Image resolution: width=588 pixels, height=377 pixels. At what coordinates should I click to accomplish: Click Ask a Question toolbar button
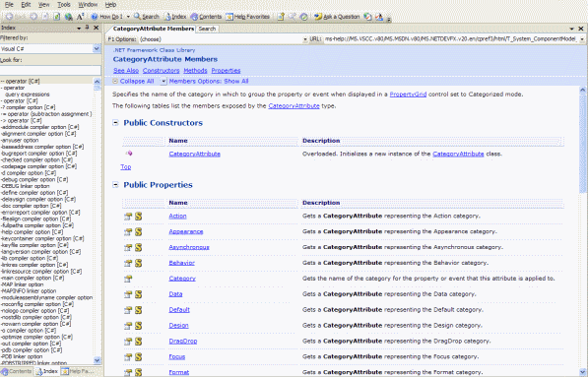337,17
